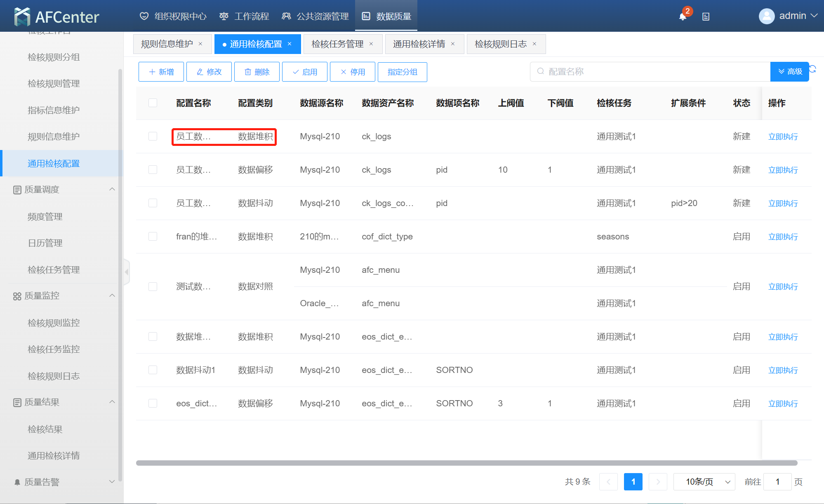The width and height of the screenshot is (824, 504).
Task: Open the notification bell icon
Action: (683, 16)
